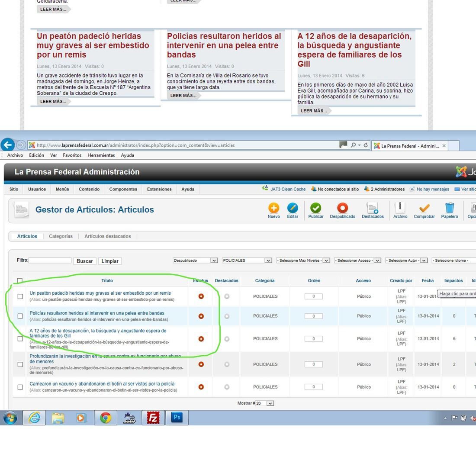The height and width of the screenshot is (476, 476).
Task: Toggle featured icon for 'Un peatón padeció' article
Action: click(x=227, y=296)
